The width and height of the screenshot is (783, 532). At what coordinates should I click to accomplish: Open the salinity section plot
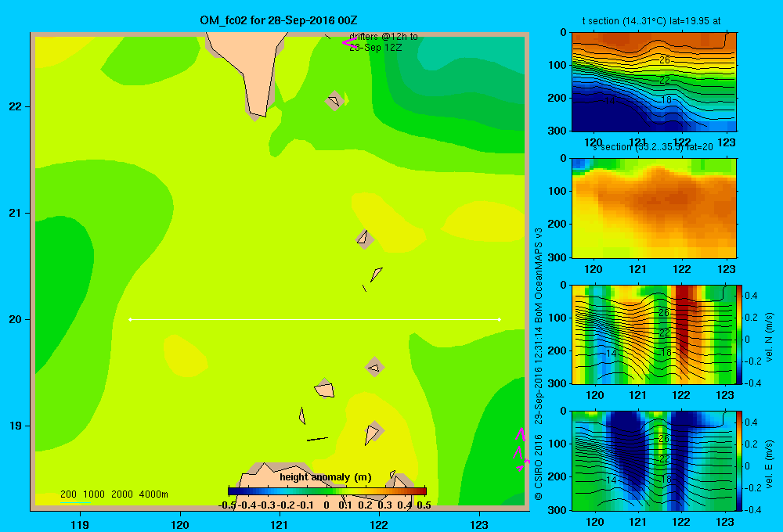point(654,208)
